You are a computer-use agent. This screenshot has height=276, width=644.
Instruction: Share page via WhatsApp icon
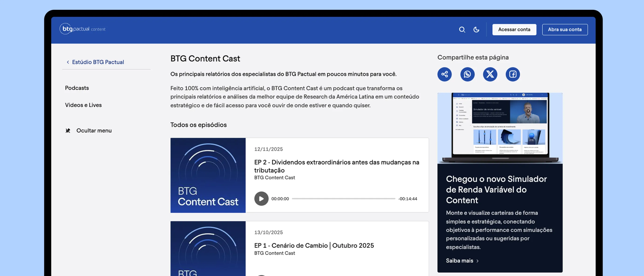coord(467,74)
